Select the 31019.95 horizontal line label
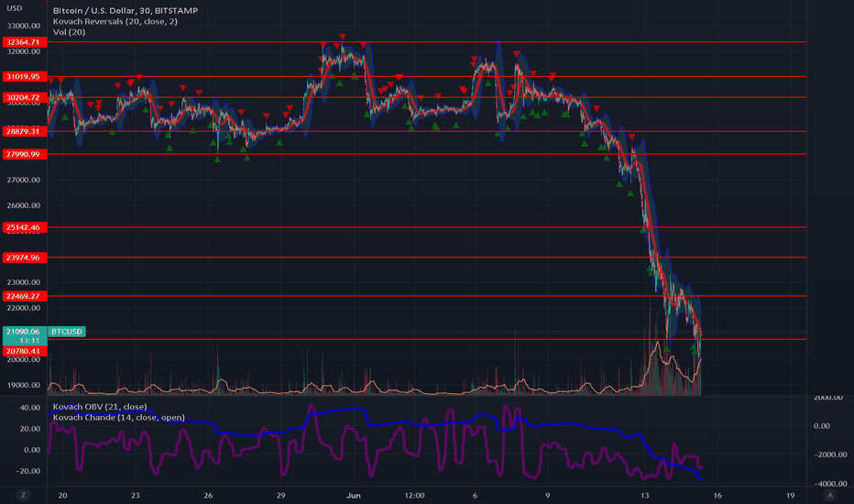854x504 pixels. point(24,76)
